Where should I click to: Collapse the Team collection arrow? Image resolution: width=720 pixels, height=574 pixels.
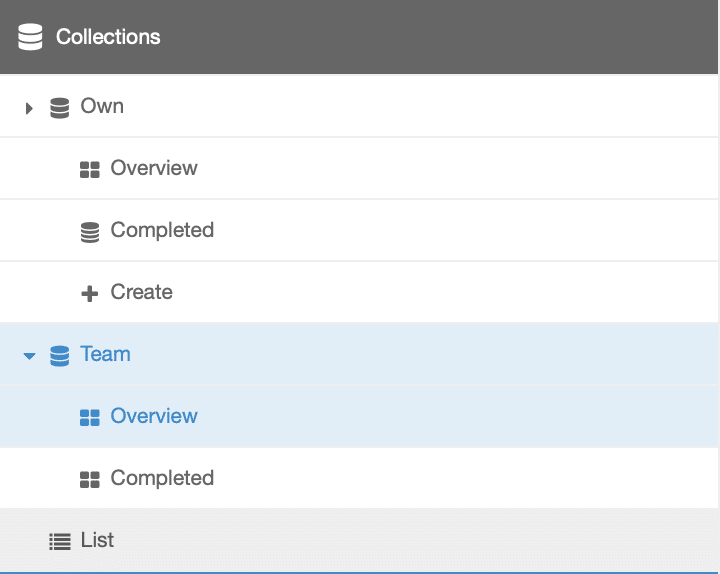[29, 356]
